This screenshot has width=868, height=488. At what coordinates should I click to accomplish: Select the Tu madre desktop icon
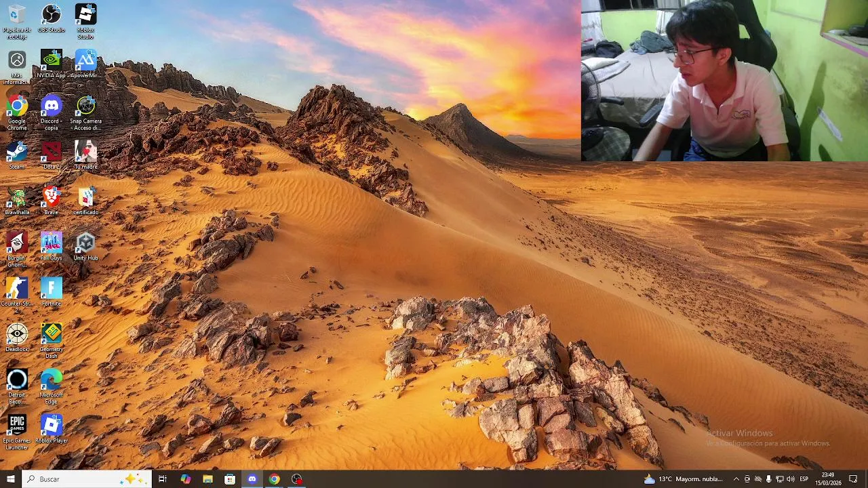85,155
